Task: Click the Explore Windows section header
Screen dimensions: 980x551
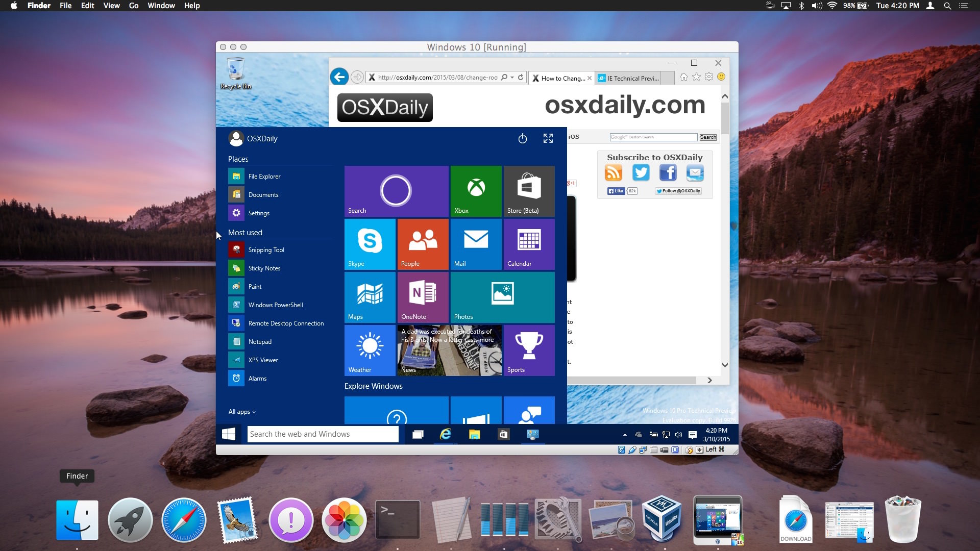Action: pyautogui.click(x=374, y=386)
